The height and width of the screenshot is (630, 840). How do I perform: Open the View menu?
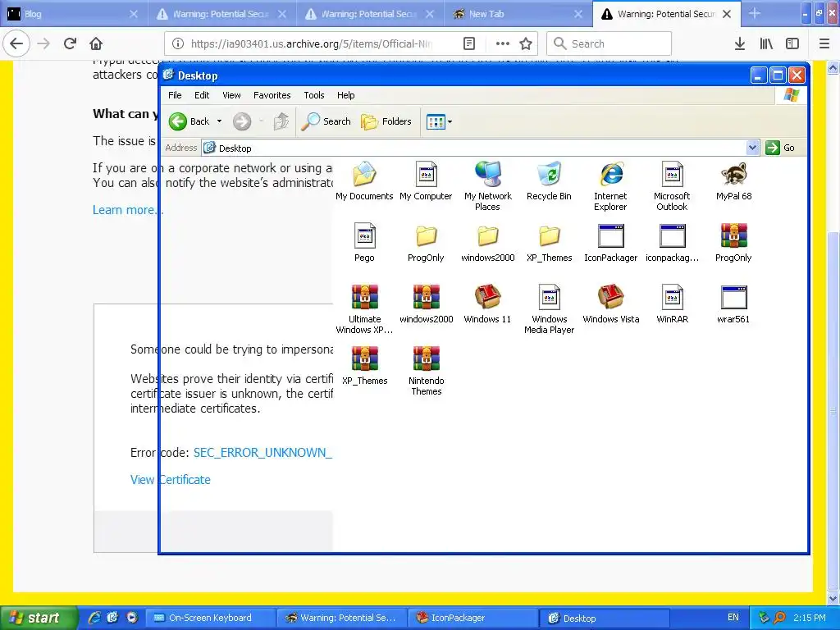coord(231,95)
